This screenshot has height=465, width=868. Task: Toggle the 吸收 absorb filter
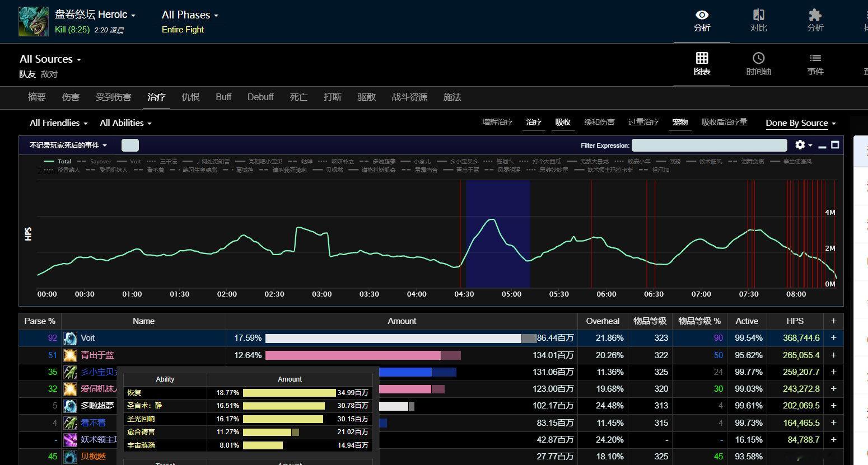pos(563,122)
